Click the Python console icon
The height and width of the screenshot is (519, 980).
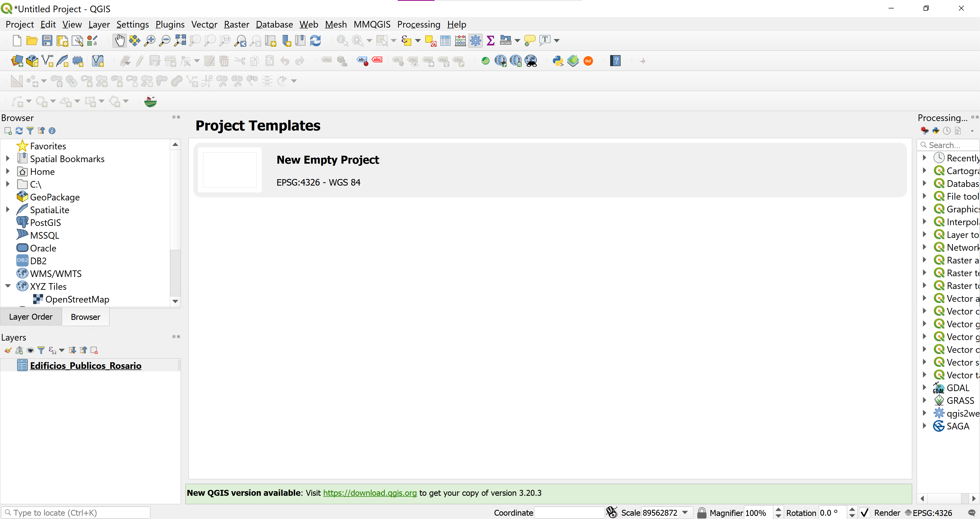[558, 61]
